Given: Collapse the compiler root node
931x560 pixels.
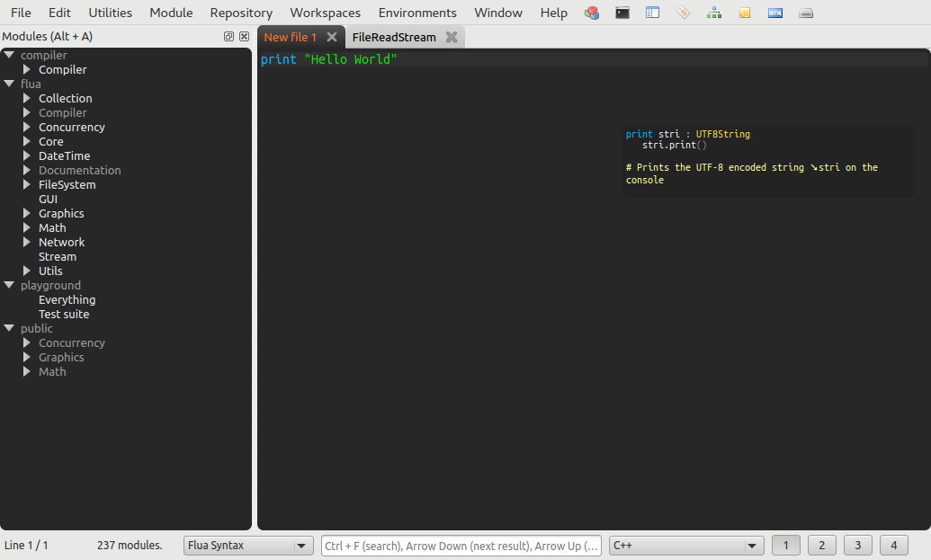Looking at the screenshot, I should pyautogui.click(x=9, y=55).
